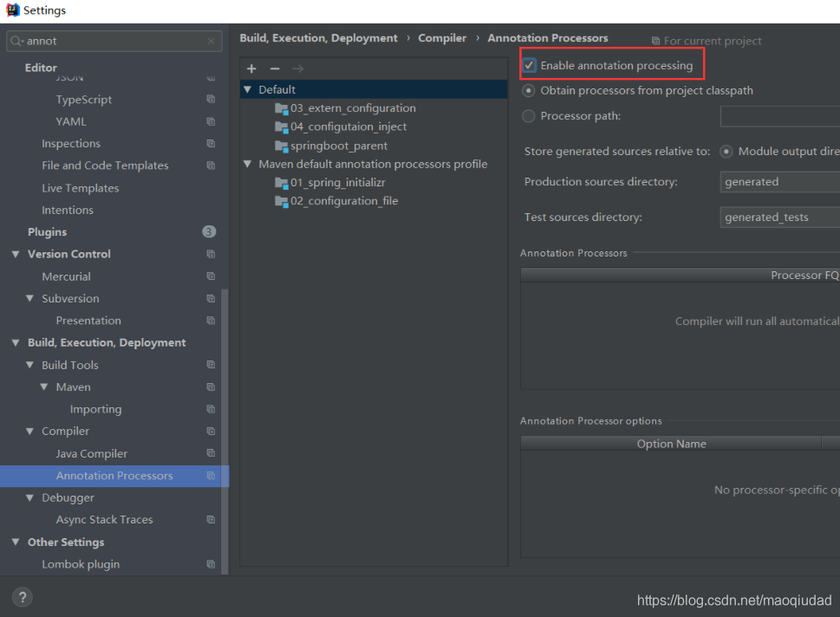Collapse the Other Settings section

coord(16,542)
